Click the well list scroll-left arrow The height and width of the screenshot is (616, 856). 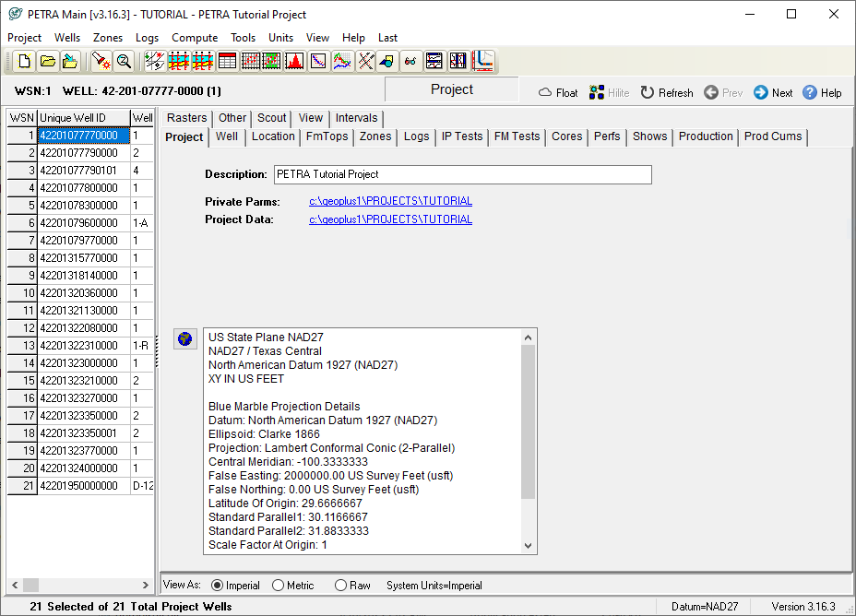click(x=15, y=585)
